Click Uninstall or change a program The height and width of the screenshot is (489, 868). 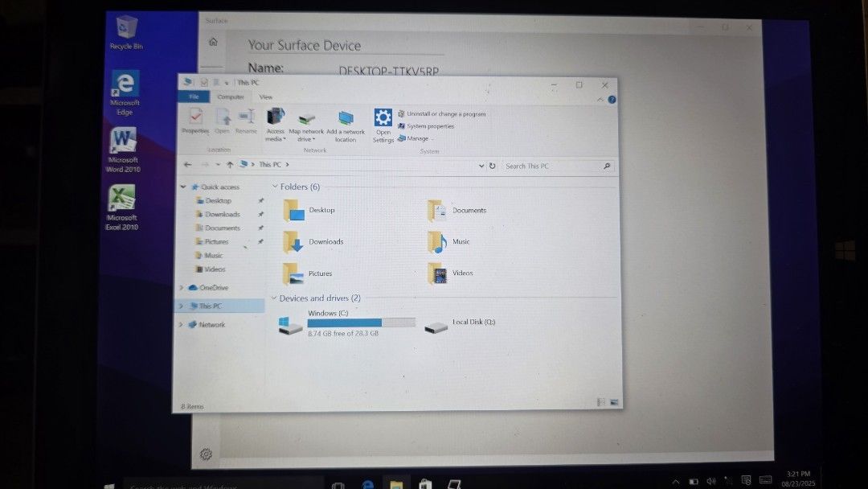click(x=442, y=113)
